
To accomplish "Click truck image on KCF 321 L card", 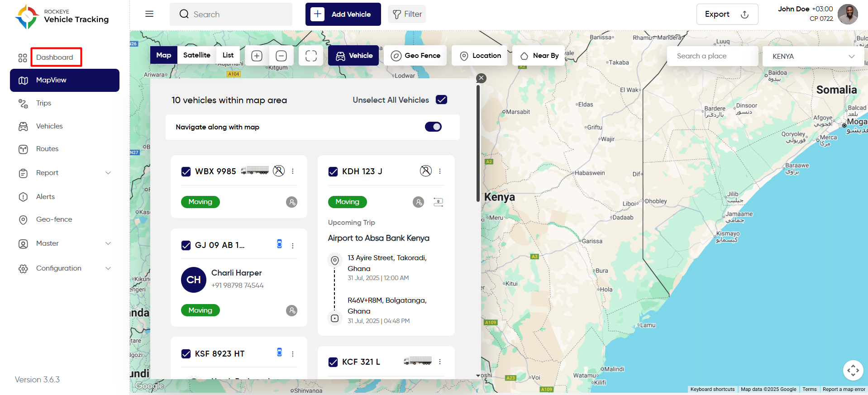I will click(418, 361).
